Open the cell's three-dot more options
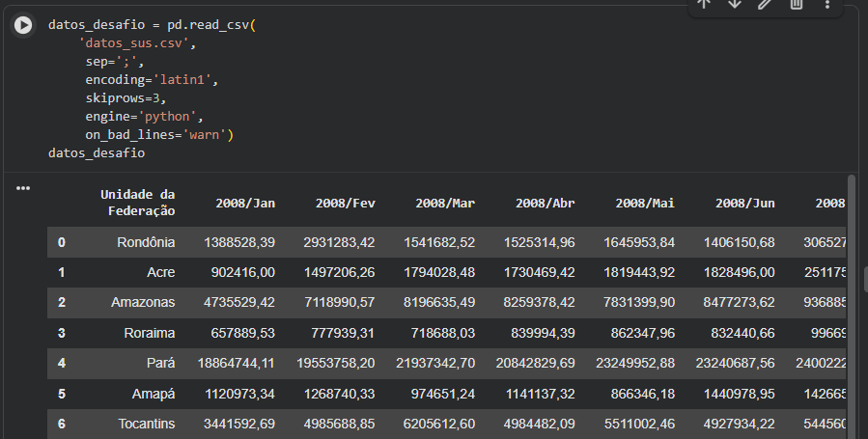 [827, 4]
